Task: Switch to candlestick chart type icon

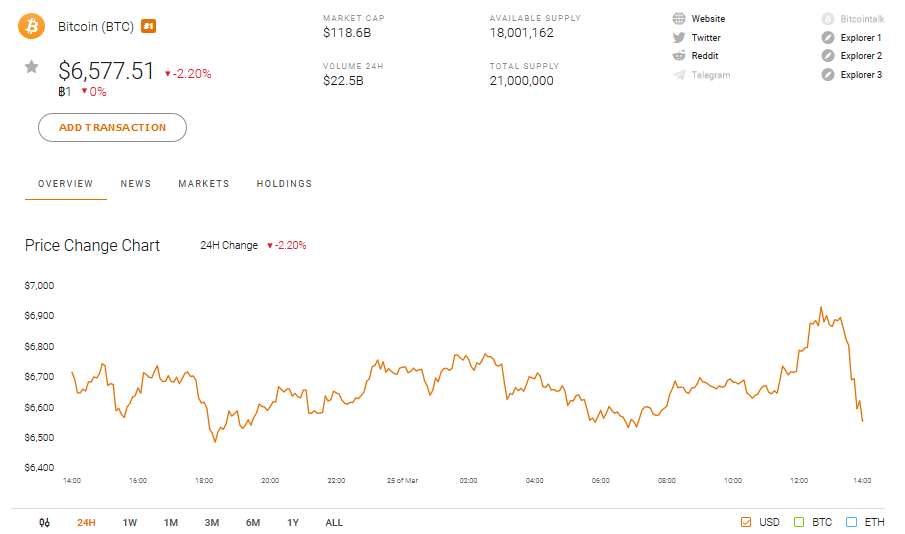Action: (44, 522)
